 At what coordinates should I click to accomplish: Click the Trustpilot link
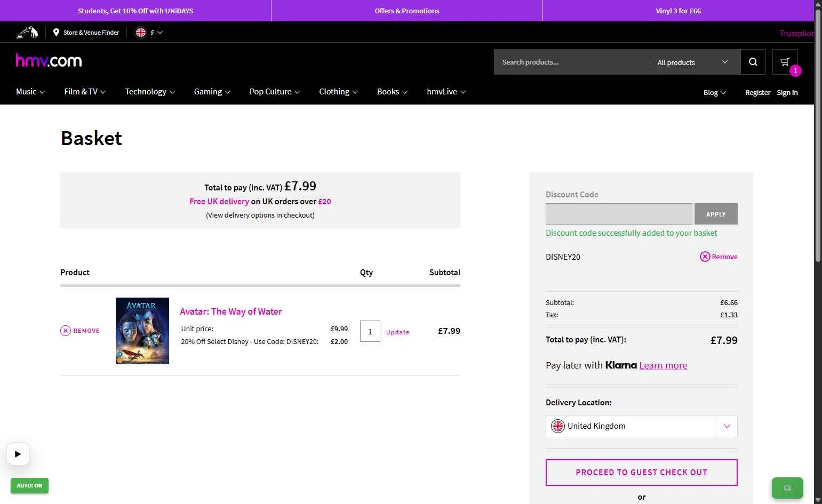[x=796, y=33]
